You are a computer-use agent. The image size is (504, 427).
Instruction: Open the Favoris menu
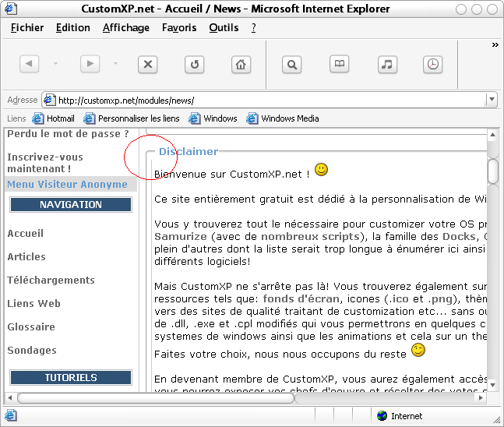pos(179,27)
